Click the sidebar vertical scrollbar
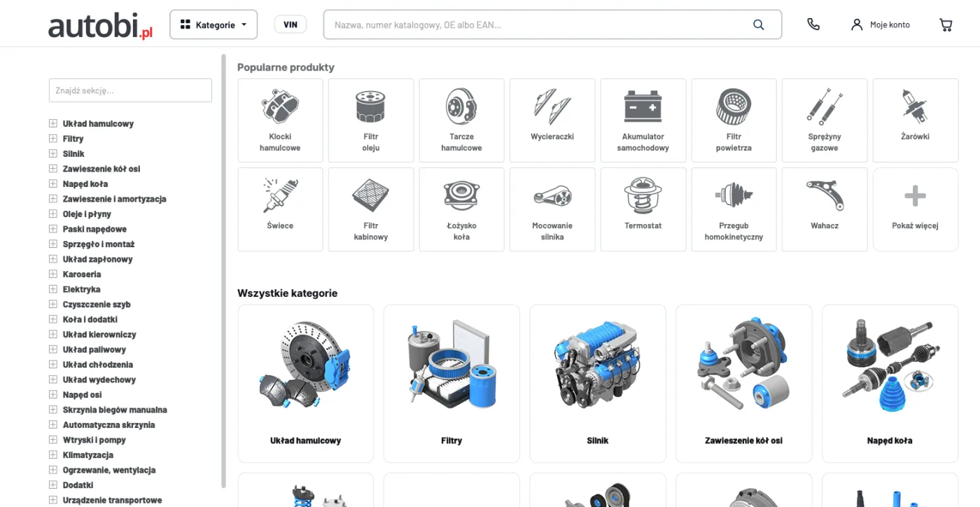 pyautogui.click(x=224, y=270)
